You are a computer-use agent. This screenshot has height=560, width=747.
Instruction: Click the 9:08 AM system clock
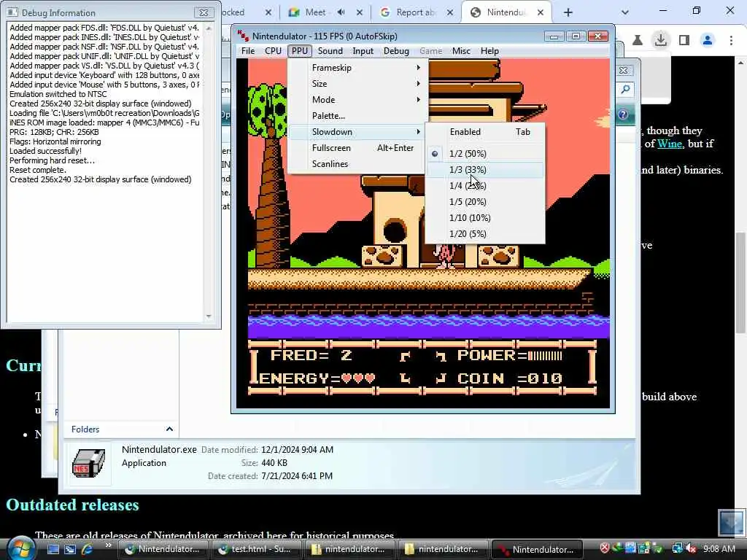pos(719,549)
